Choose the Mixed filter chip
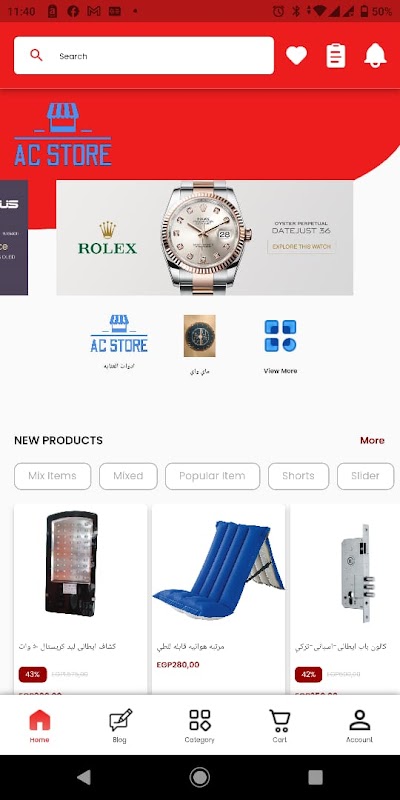The height and width of the screenshot is (800, 400). pos(128,476)
